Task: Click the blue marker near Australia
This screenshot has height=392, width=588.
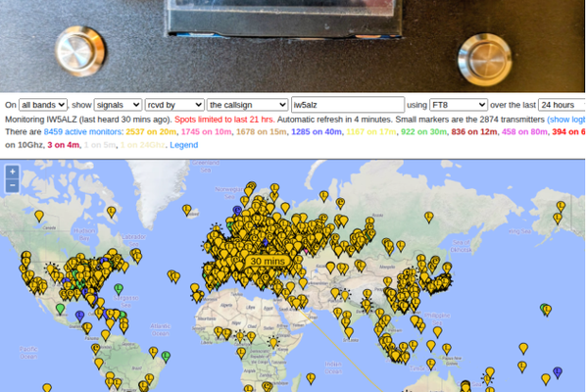Action: pos(558,370)
